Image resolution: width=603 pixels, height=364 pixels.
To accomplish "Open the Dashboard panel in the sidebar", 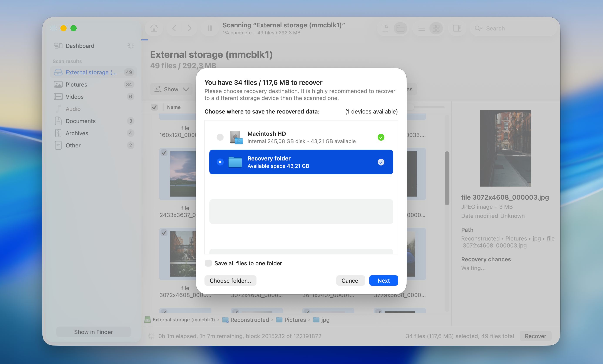I will click(x=80, y=46).
